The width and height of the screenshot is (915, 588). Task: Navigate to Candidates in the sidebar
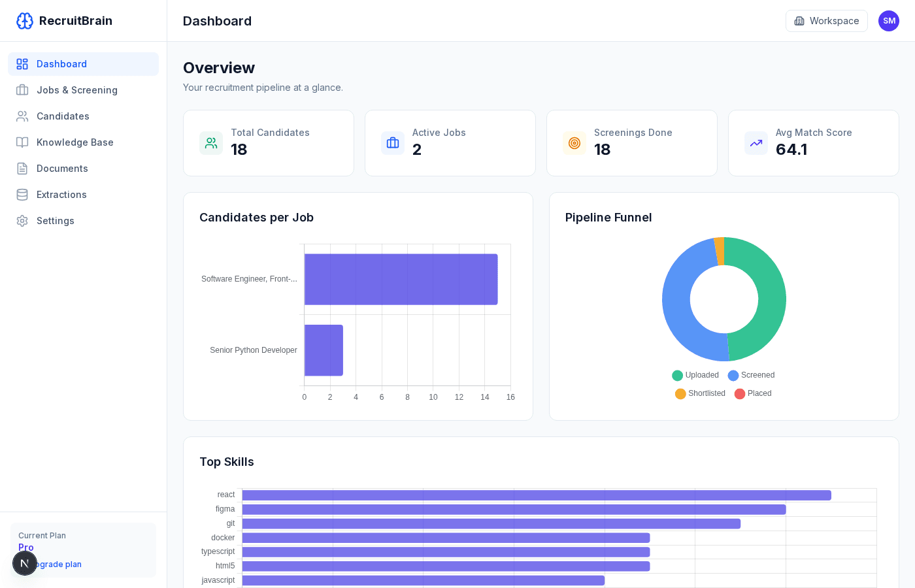(x=63, y=116)
